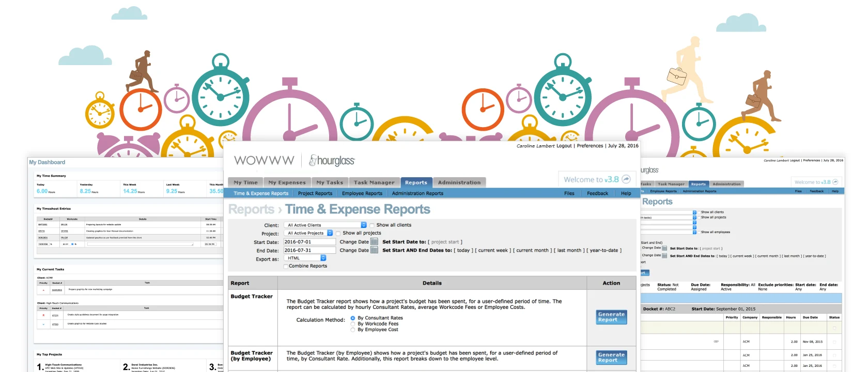Screen dimensions: 868x372
Task: Click '14.25' This Week hours on dashboard
Action: tap(130, 191)
